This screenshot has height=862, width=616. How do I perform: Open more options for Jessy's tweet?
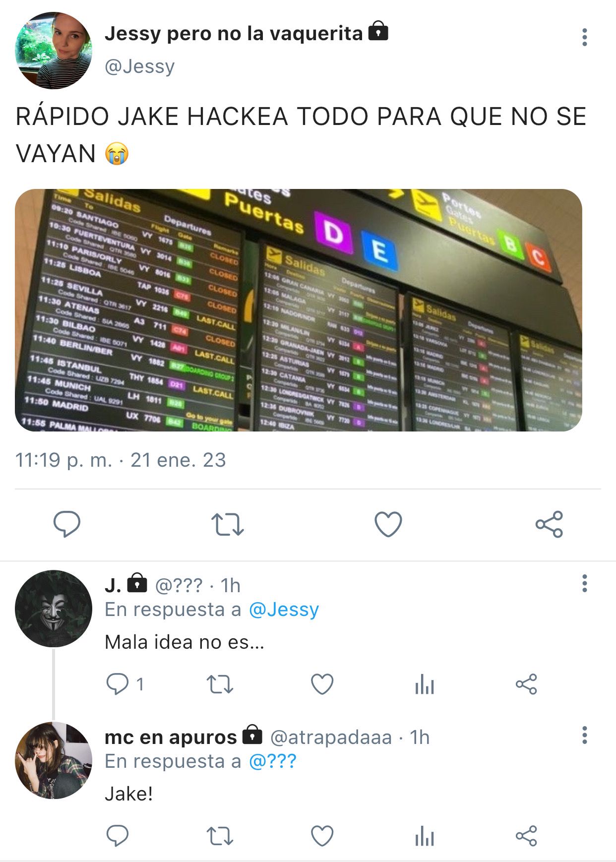click(x=585, y=37)
